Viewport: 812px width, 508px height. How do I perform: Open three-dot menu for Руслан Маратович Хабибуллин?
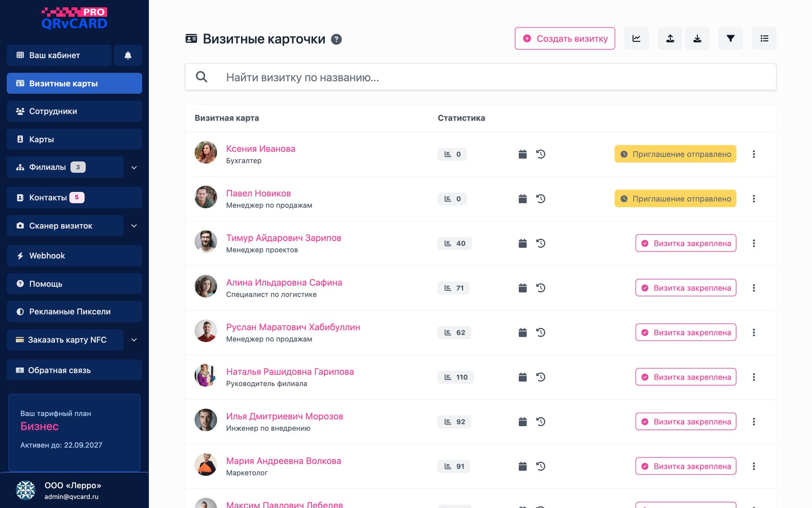click(754, 332)
